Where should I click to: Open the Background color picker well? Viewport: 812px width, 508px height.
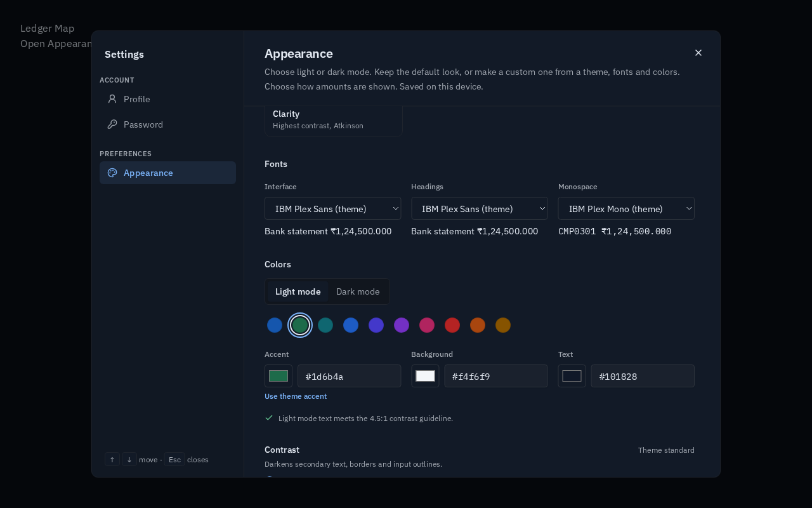pos(425,376)
